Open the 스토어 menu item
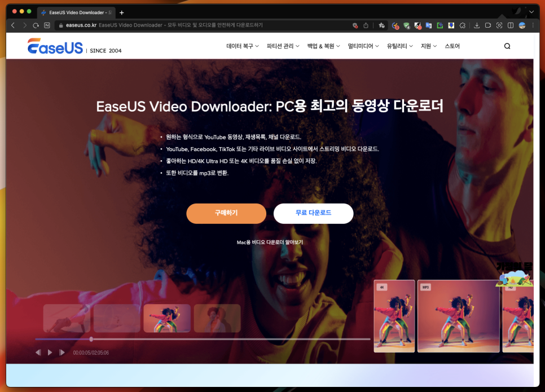 [x=452, y=46]
